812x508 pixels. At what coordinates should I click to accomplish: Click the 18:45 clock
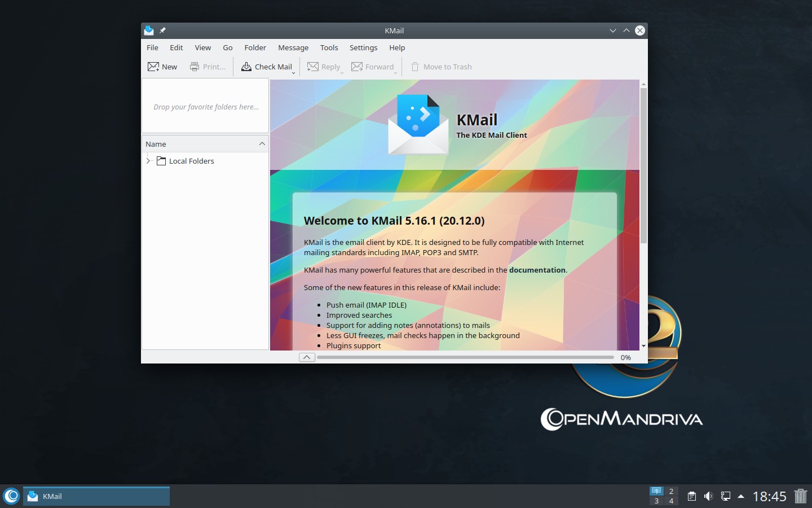tap(769, 496)
